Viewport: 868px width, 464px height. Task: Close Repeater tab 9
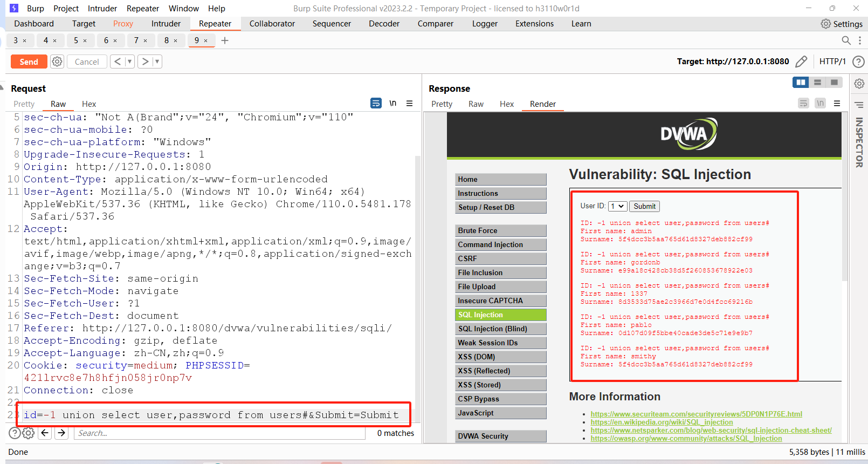pyautogui.click(x=206, y=40)
